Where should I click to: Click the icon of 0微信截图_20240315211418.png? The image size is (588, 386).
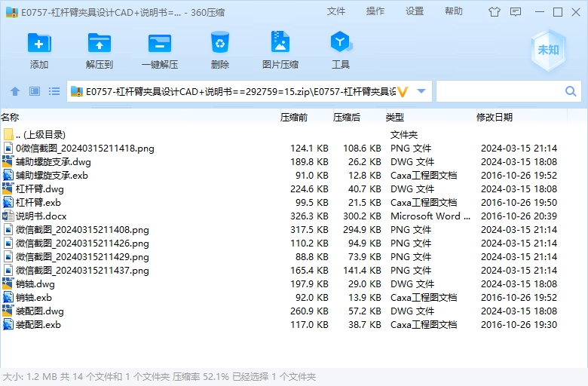coord(8,149)
